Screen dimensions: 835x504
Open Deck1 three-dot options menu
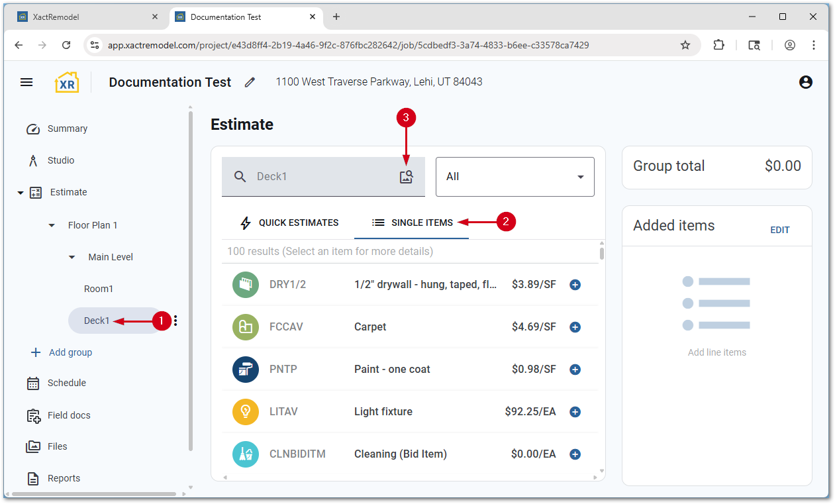point(175,321)
